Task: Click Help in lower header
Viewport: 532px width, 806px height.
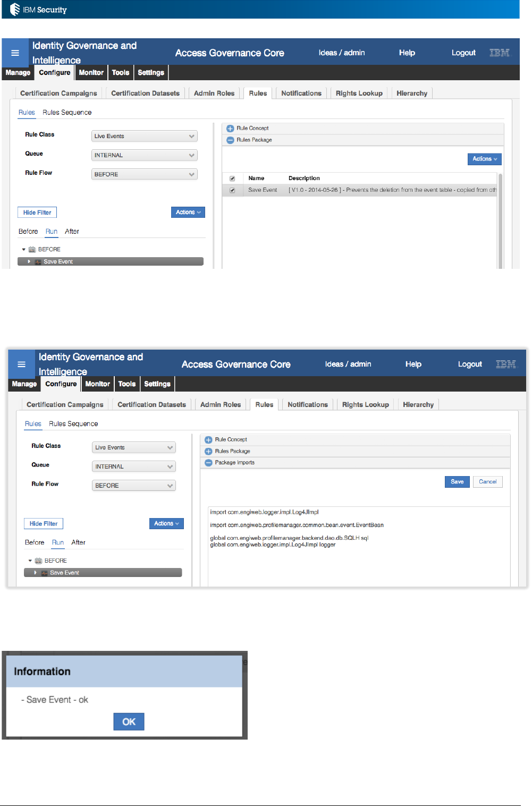Action: [413, 364]
